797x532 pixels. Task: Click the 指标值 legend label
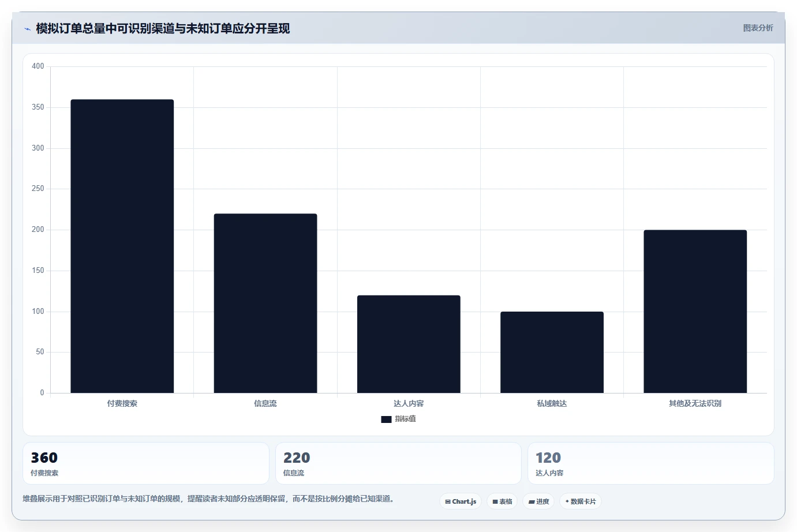point(405,419)
